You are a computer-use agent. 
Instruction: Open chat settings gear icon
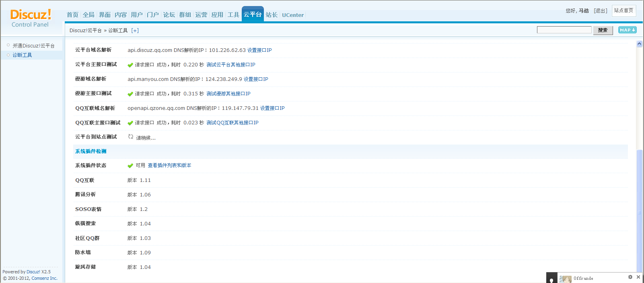[630, 277]
